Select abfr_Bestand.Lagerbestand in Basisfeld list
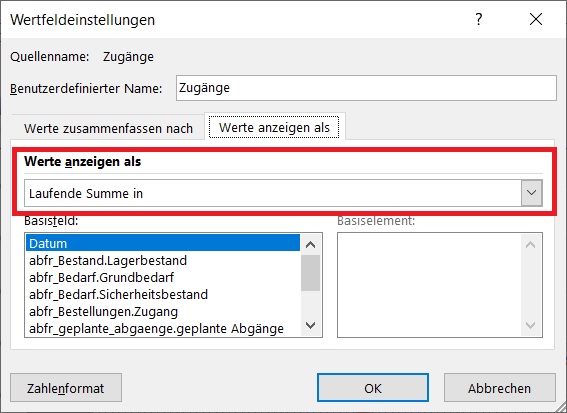Screen dimensions: 567x413 (x=163, y=260)
